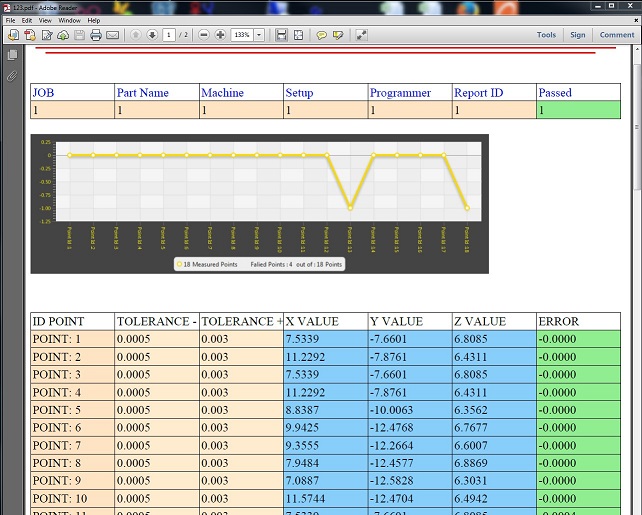This screenshot has width=642, height=515.
Task: Click the 133% zoom value field
Action: pyautogui.click(x=242, y=35)
